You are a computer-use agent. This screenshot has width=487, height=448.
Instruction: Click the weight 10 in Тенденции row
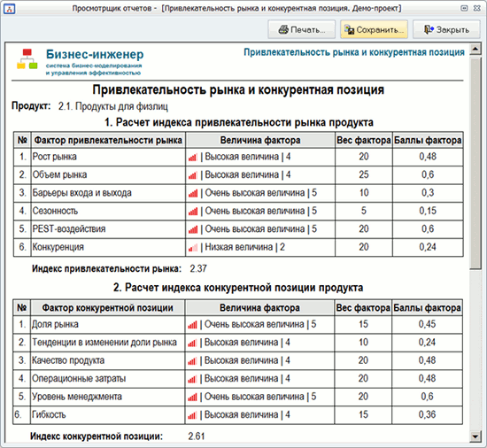[363, 343]
